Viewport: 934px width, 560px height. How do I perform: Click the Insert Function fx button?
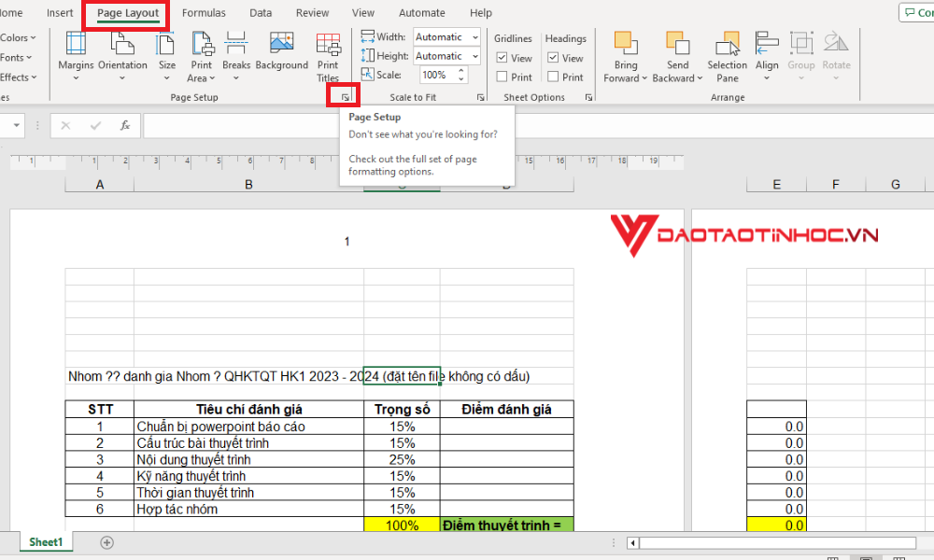pos(124,125)
